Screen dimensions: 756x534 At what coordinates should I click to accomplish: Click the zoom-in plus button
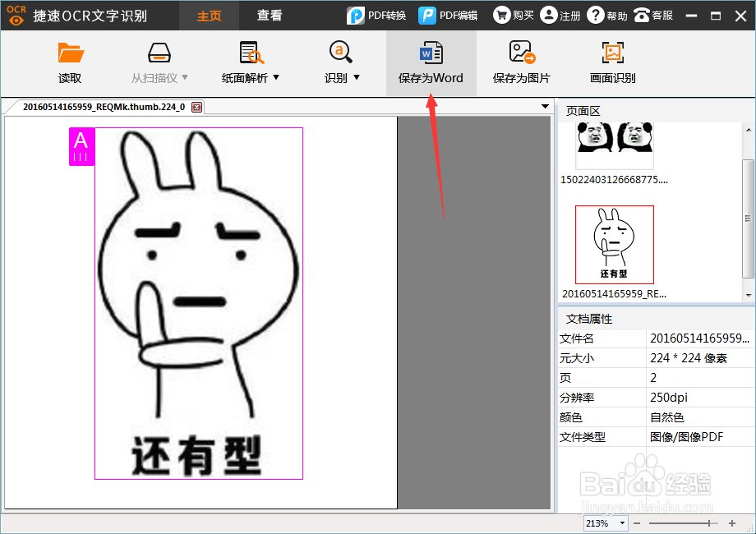pyautogui.click(x=731, y=522)
